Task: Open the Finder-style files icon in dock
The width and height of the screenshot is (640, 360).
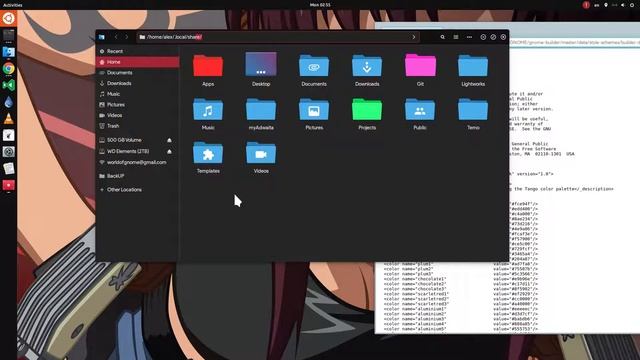Action: [9, 52]
